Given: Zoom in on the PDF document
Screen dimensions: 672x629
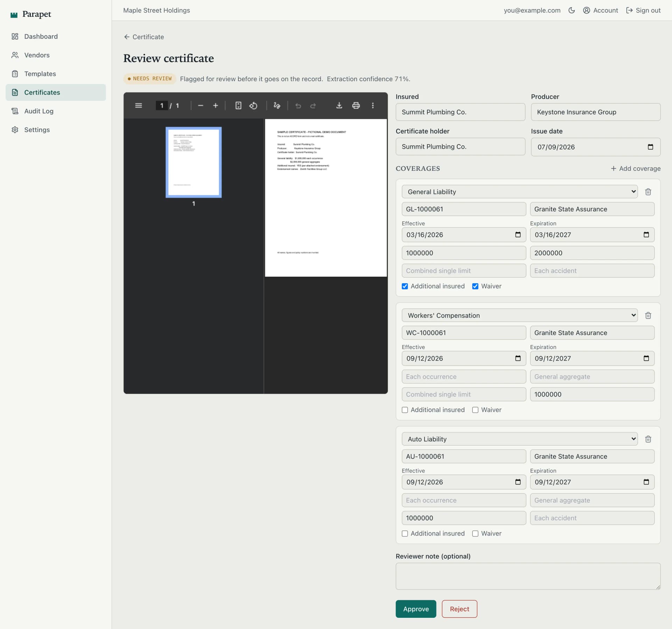Looking at the screenshot, I should (216, 105).
